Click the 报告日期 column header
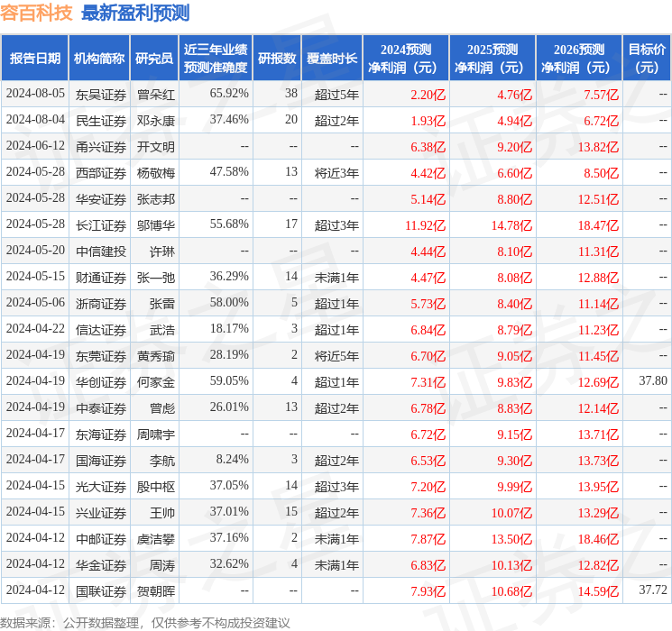 point(34,58)
